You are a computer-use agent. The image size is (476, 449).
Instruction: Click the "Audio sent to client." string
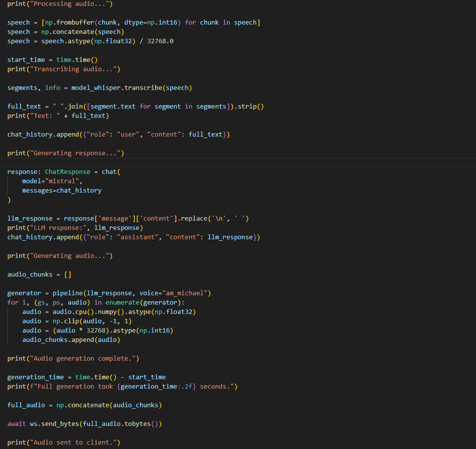[x=75, y=443]
